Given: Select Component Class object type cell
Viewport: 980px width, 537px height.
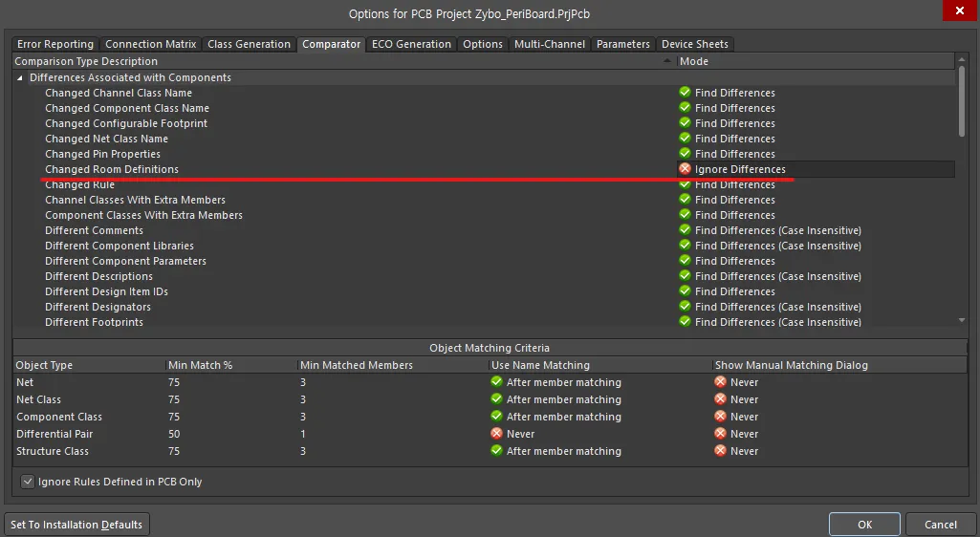Looking at the screenshot, I should tap(58, 417).
